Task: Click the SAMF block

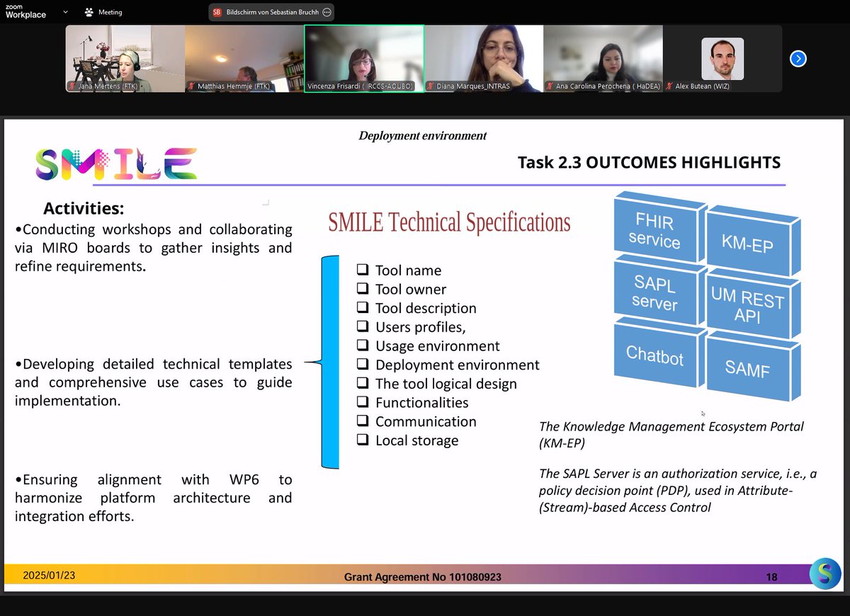Action: pyautogui.click(x=755, y=365)
